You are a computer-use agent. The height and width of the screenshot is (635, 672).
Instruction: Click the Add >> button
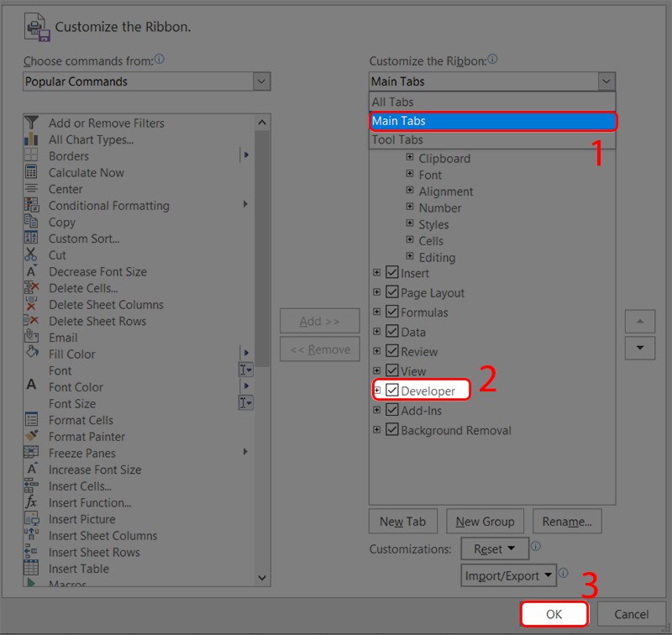pos(319,321)
